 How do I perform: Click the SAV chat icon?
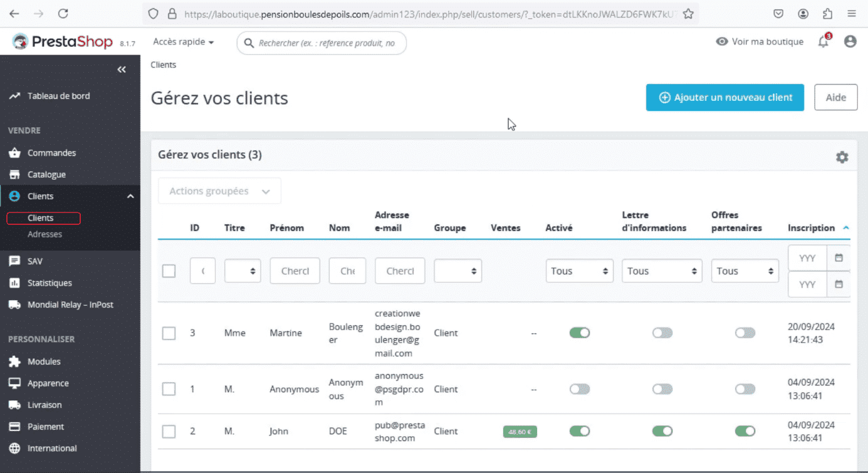[14, 261]
